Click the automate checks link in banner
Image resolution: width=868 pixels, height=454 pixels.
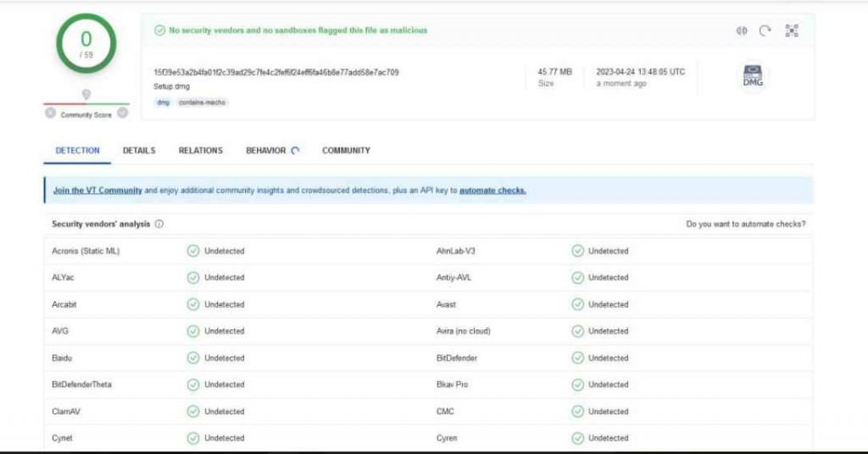tap(492, 191)
